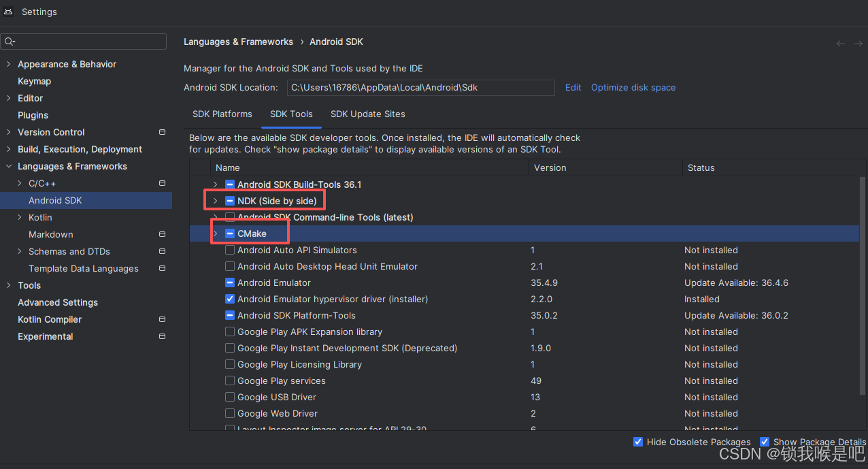
Task: Check Google Play services
Action: [230, 381]
